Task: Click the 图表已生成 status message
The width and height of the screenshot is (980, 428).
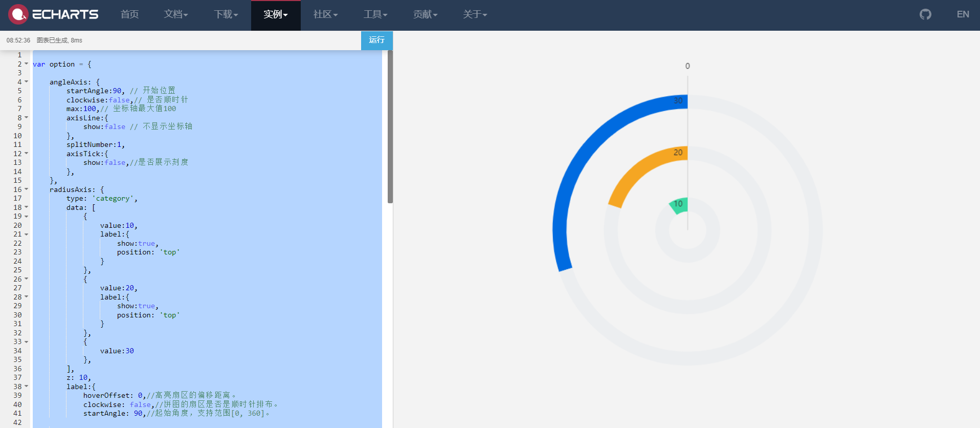Action: [59, 40]
